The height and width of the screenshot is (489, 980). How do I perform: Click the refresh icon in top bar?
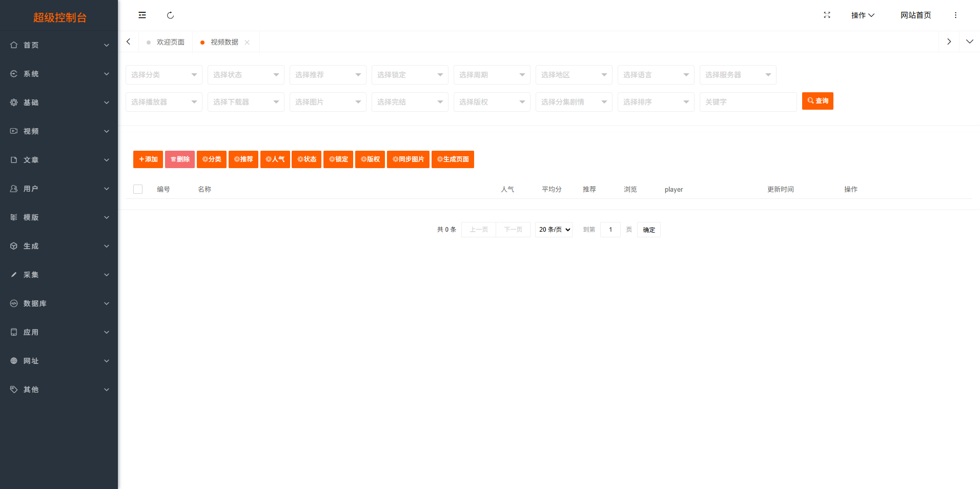tap(170, 15)
